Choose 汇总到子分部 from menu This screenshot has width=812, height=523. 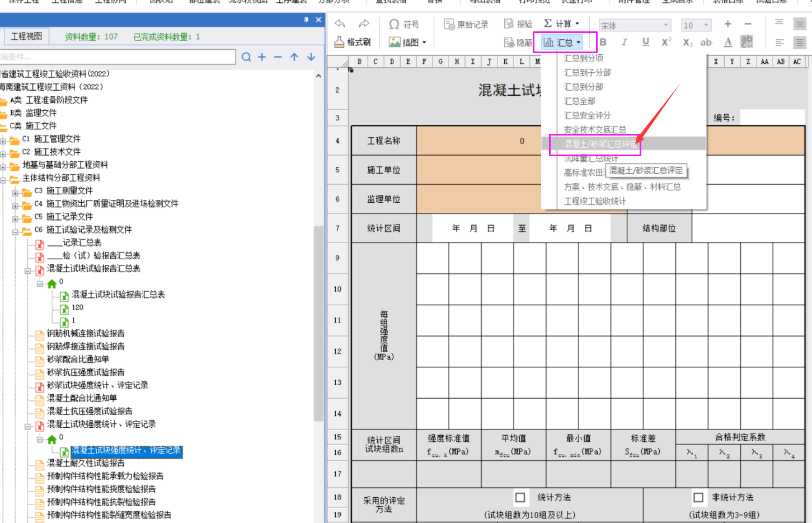point(587,73)
